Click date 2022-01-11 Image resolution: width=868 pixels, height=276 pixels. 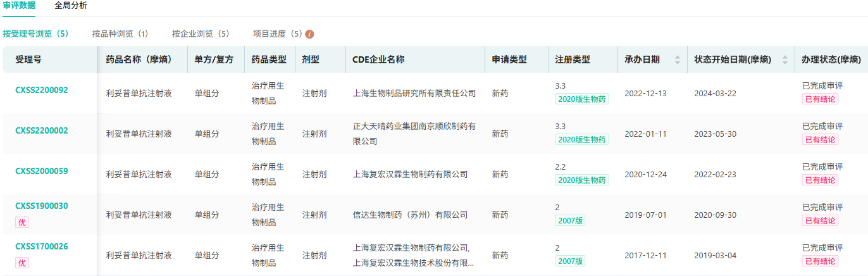click(644, 134)
